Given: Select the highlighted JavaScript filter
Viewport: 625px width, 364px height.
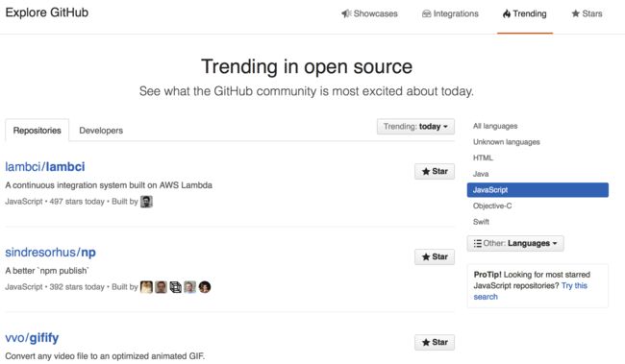Looking at the screenshot, I should (537, 190).
